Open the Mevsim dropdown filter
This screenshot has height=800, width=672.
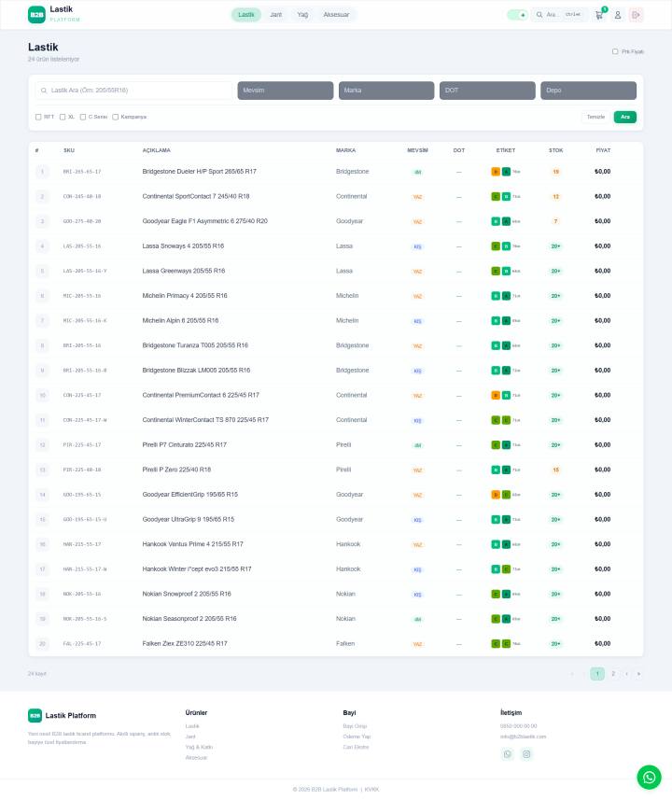tap(286, 91)
